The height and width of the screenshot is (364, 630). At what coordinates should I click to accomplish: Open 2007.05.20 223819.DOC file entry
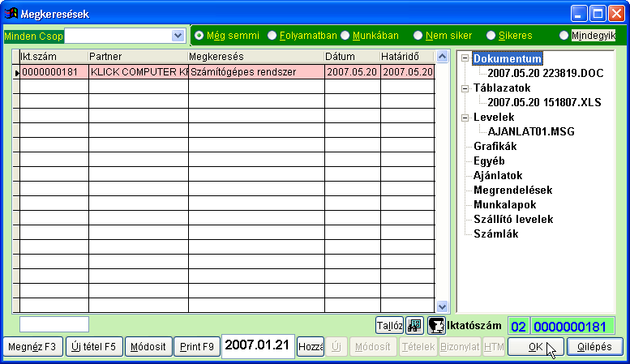(x=545, y=73)
